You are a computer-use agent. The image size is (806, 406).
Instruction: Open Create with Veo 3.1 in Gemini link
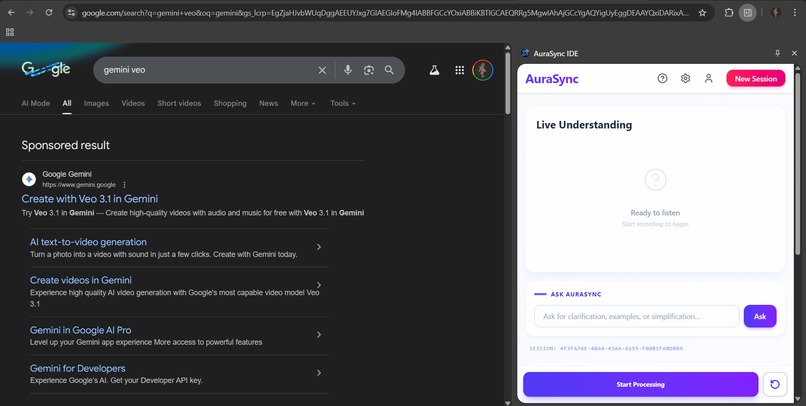click(90, 199)
